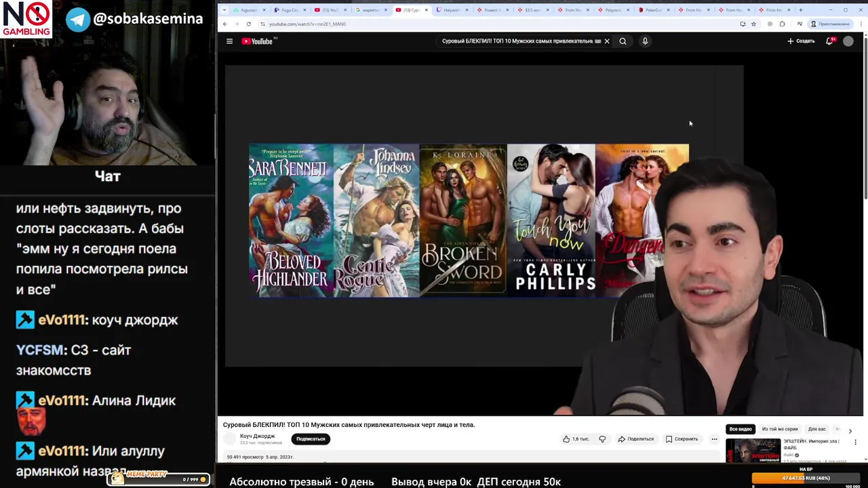Open the browser extensions puzzle icon
Image resolution: width=868 pixels, height=488 pixels.
(x=782, y=24)
